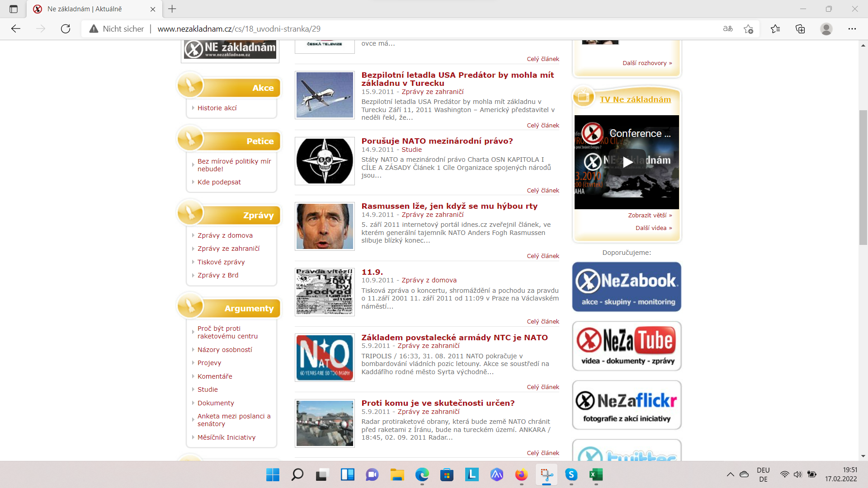Open browser Settings and more menu
This screenshot has width=868, height=488.
[852, 29]
